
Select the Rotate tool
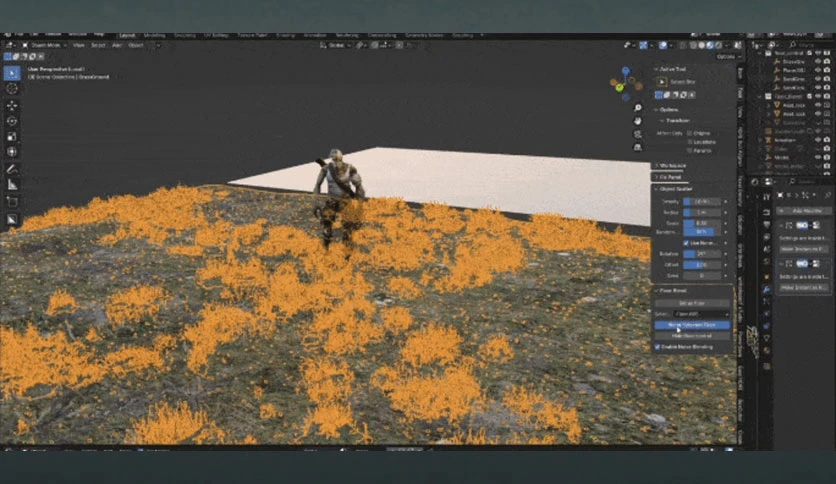click(12, 121)
